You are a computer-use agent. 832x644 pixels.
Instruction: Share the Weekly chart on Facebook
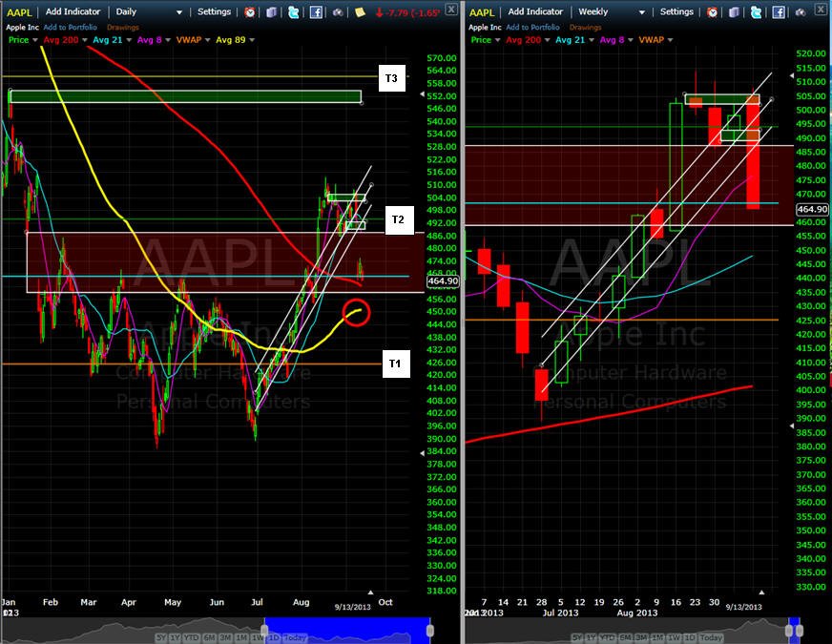click(779, 11)
